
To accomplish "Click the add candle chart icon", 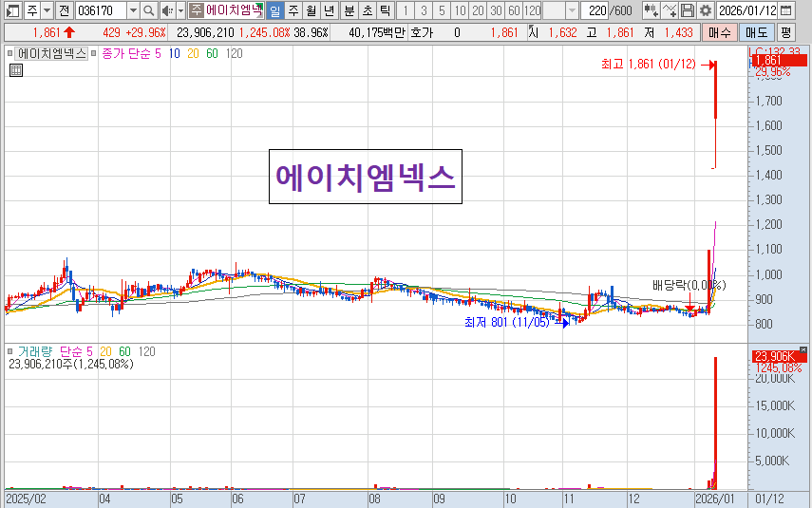I will [x=651, y=10].
